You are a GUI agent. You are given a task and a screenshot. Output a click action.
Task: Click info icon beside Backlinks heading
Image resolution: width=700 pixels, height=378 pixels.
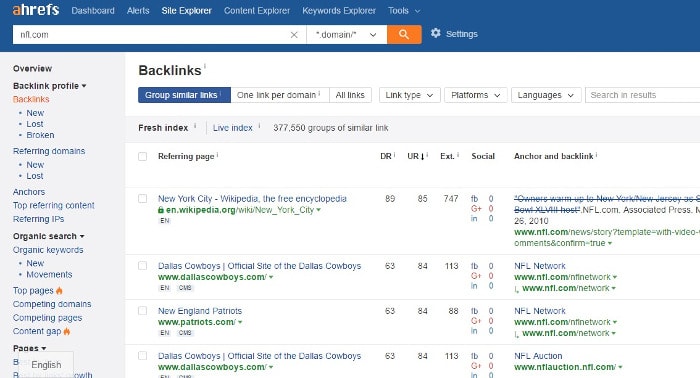205,66
